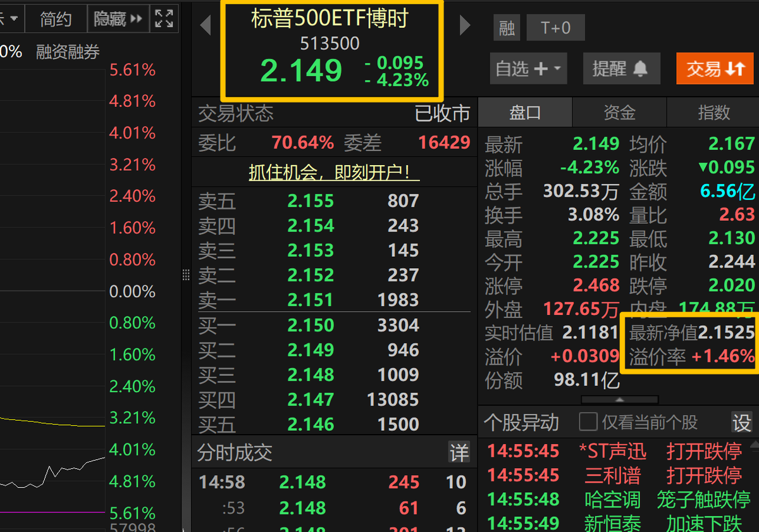Go to previous stock with left arrow icon

pos(204,25)
